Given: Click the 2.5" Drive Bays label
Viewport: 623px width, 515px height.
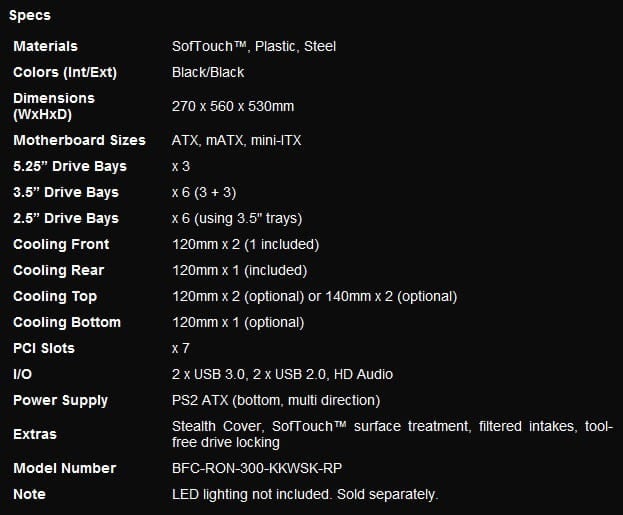Looking at the screenshot, I should [x=66, y=218].
